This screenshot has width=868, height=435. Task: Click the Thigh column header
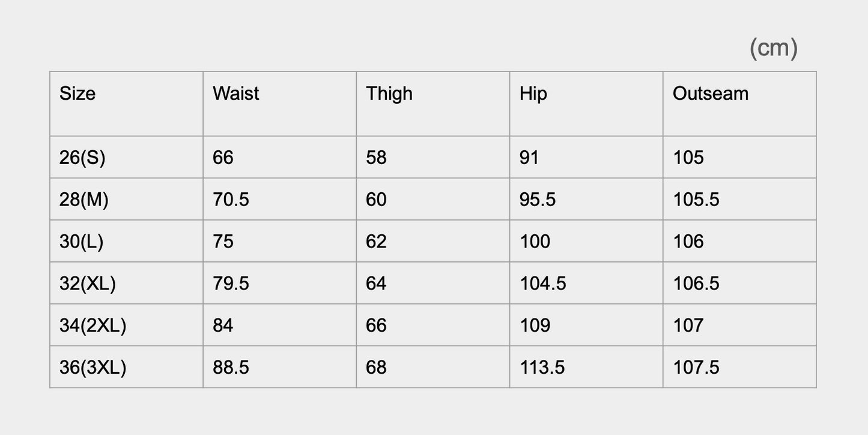tap(389, 94)
